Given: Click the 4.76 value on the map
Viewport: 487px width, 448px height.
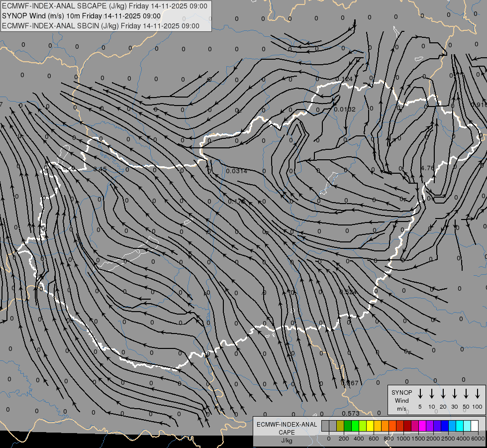Looking at the screenshot, I should [x=427, y=168].
